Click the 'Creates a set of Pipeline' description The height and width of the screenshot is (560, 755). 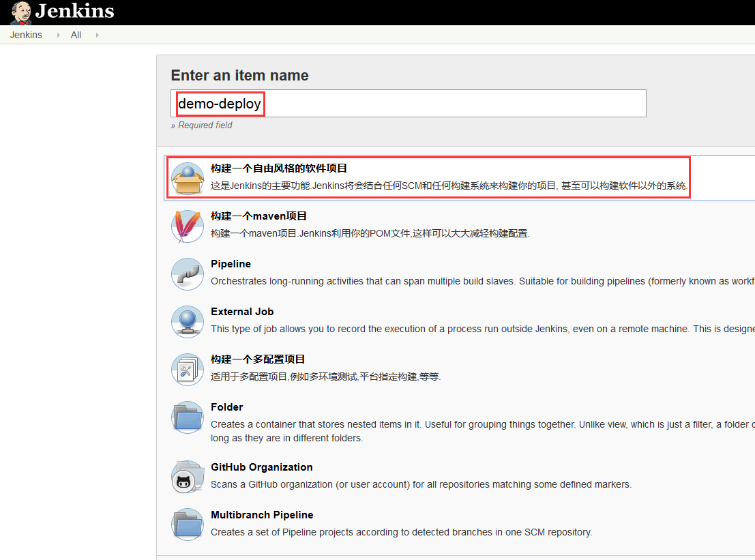[402, 532]
